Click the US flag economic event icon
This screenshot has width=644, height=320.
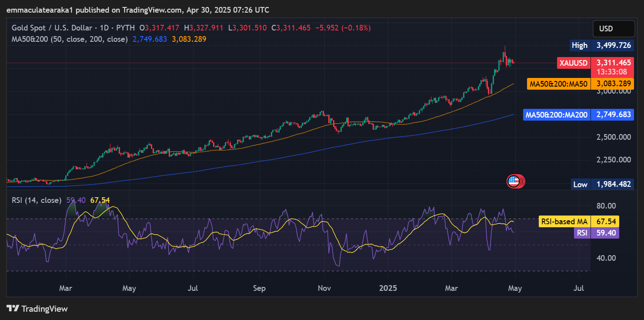(x=514, y=181)
